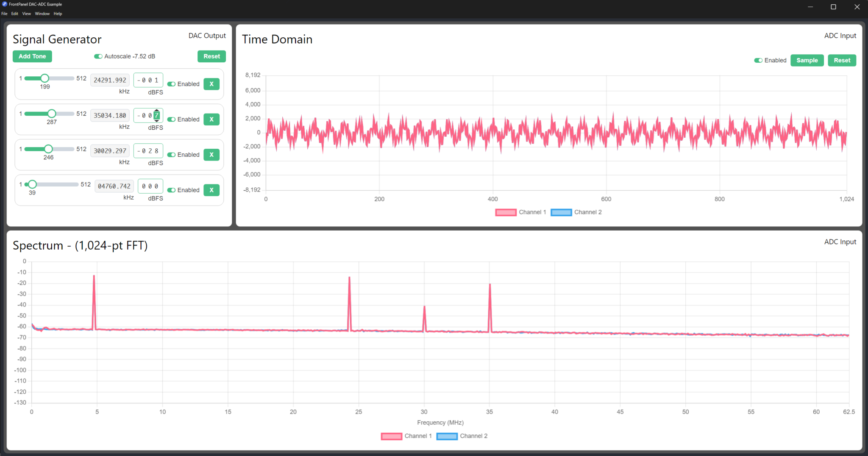Click the slider handle at position 199

click(x=45, y=78)
